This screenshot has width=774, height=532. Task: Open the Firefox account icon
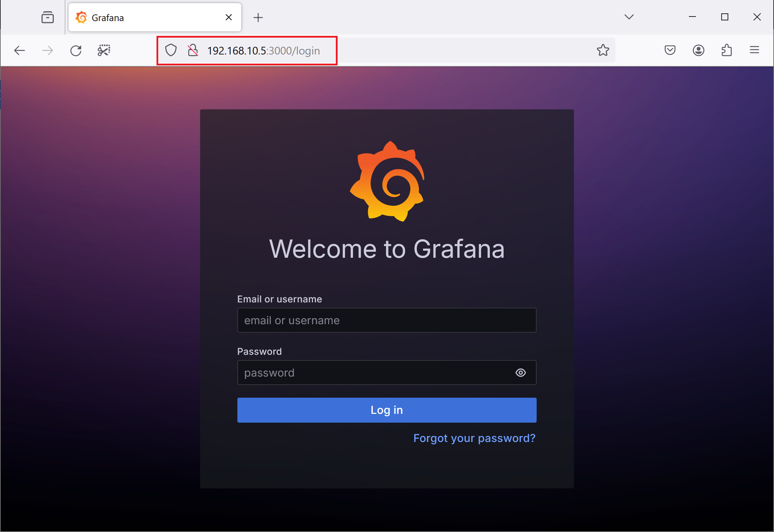click(698, 50)
